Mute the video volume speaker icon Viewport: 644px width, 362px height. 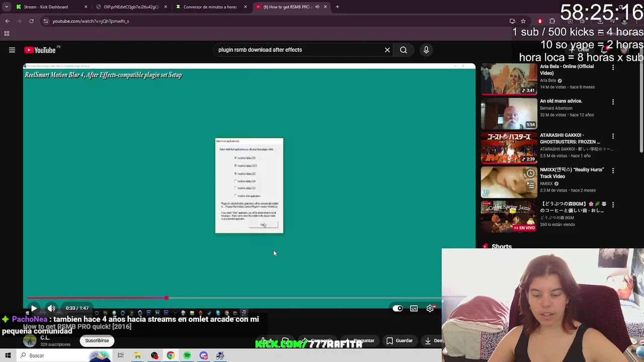[51, 308]
